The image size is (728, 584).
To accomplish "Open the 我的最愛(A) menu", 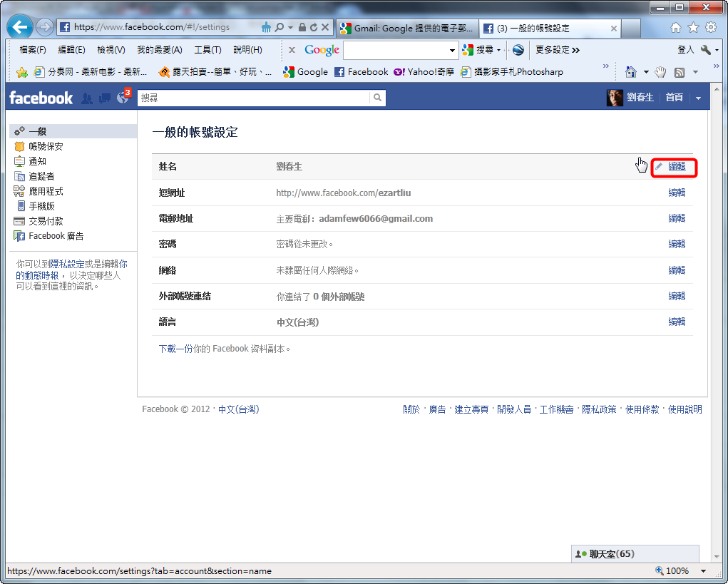I will (159, 50).
